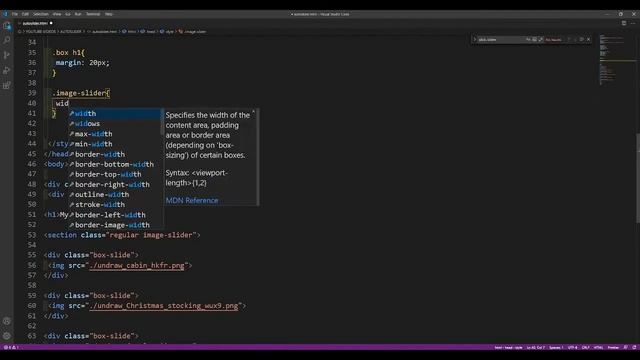Choose 'border-image-width' suggestion

tap(116, 225)
